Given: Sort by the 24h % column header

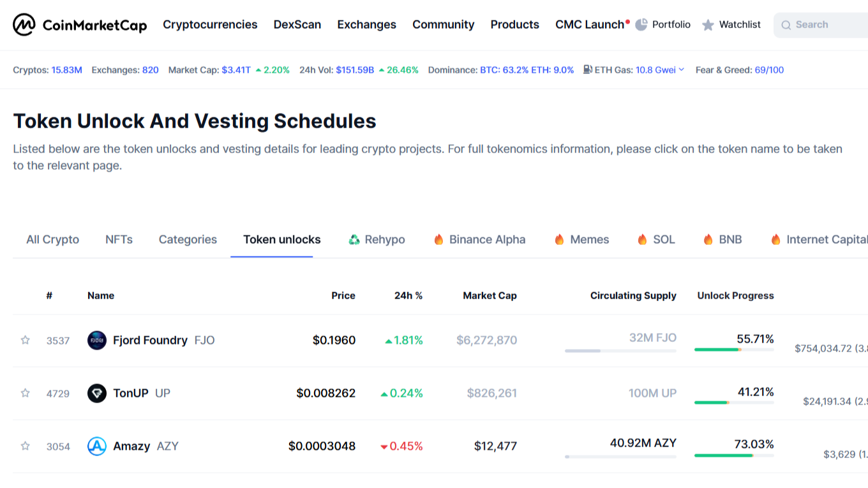Looking at the screenshot, I should [408, 295].
